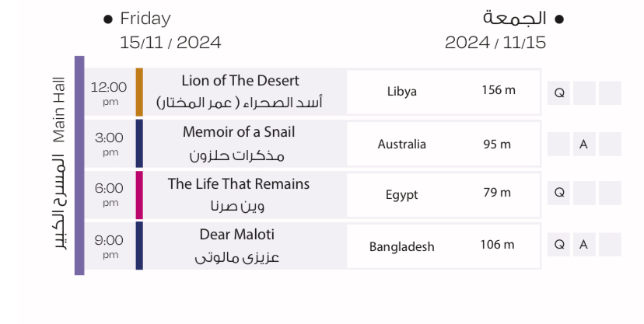Image resolution: width=644 pixels, height=324 pixels.
Task: Select the Q badge in the Dear Maloti row
Action: point(558,245)
